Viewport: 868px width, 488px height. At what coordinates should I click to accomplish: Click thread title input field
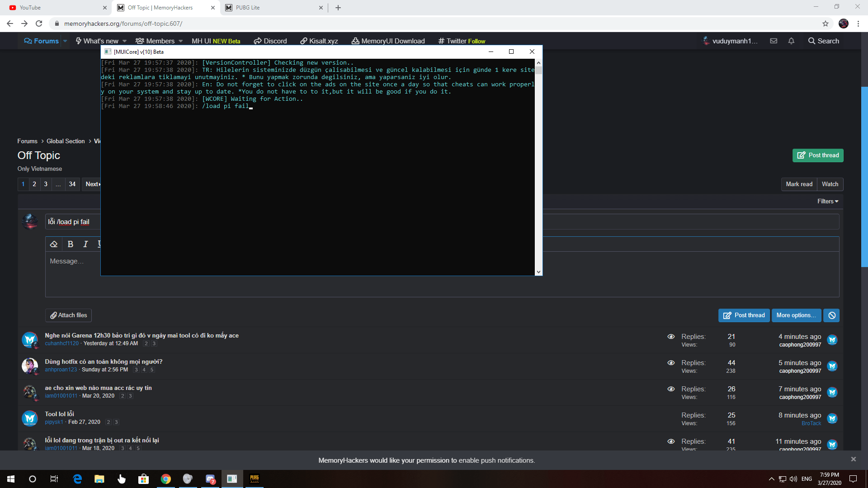[442, 222]
